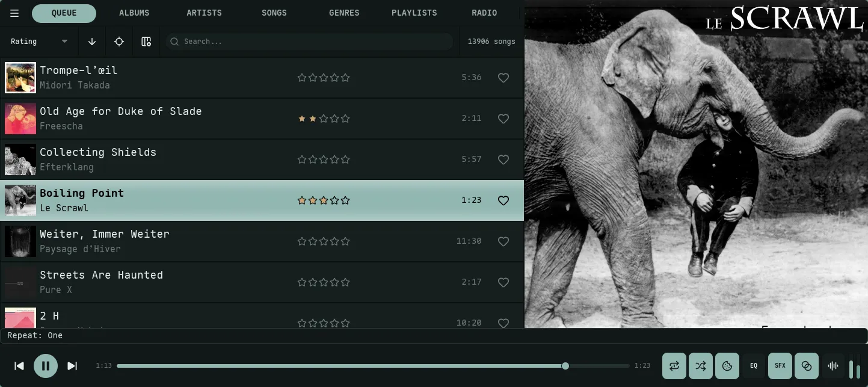Rate Weiter, Immer Weiter three stars
This screenshot has width=868, height=387.
pos(324,241)
